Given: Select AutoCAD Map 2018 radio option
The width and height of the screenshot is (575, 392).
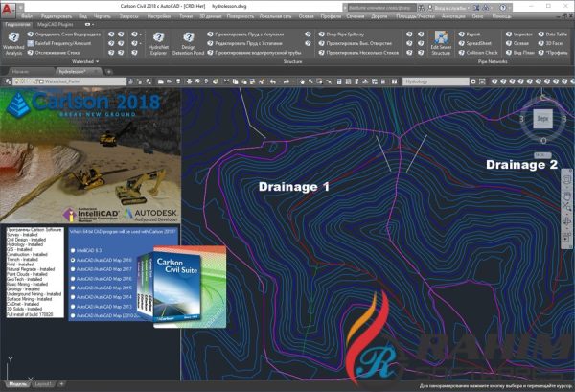Looking at the screenshot, I should [x=73, y=260].
